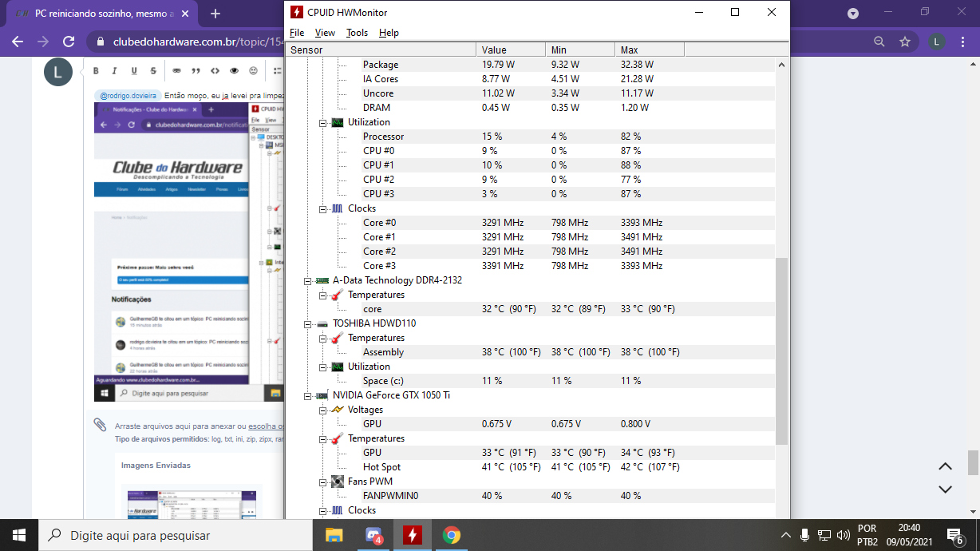Click the Utilization chip icon under the CPU section
The image size is (980, 551).
coord(338,122)
